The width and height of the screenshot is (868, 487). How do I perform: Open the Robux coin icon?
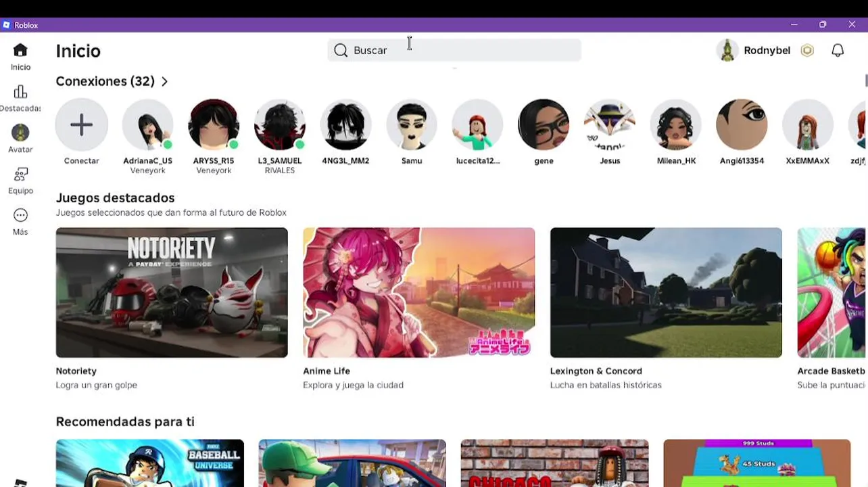807,50
